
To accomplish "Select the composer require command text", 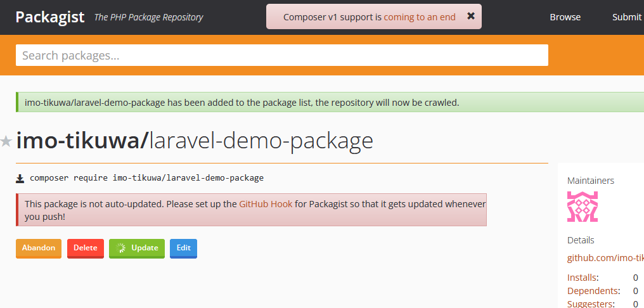I will pyautogui.click(x=146, y=178).
